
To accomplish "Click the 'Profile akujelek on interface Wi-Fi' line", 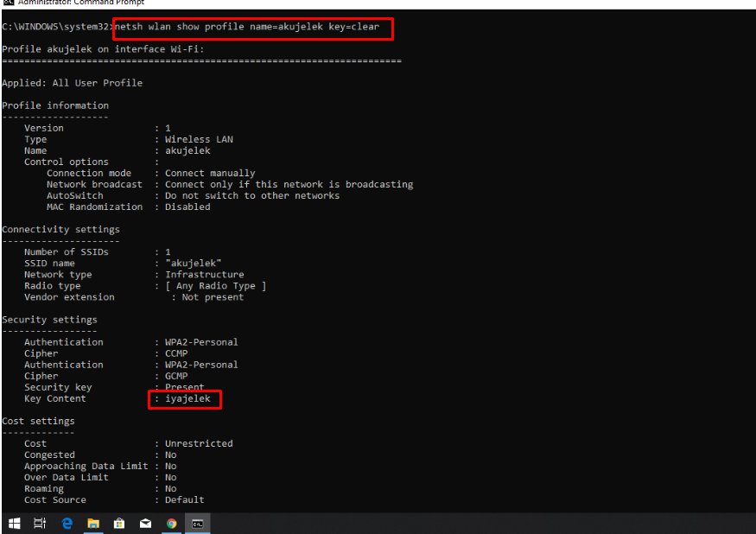I will tap(103, 49).
